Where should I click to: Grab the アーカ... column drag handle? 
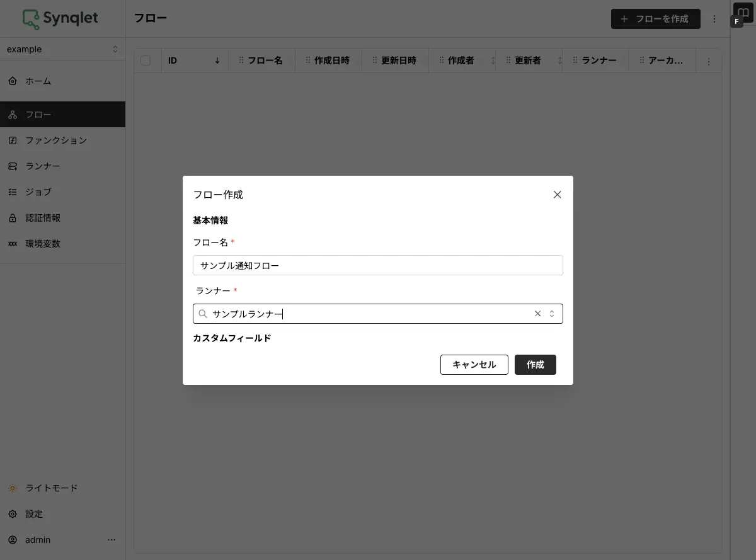[x=642, y=60]
